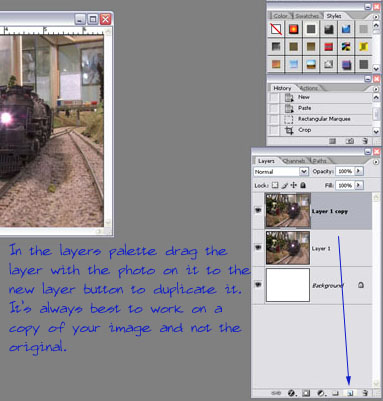Apply the purple bevel style
Image resolution: width=383 pixels, height=401 pixels.
(x=346, y=64)
